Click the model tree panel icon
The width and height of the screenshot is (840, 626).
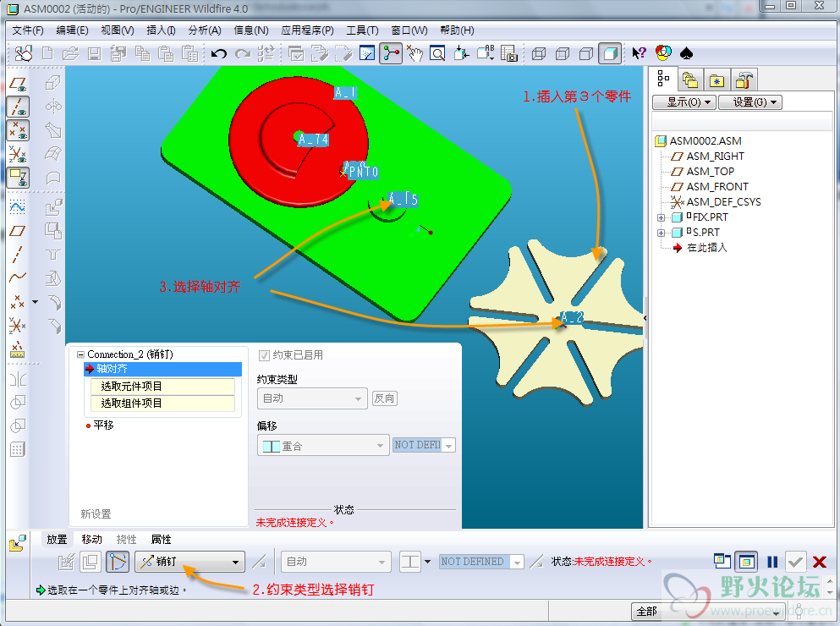[663, 80]
